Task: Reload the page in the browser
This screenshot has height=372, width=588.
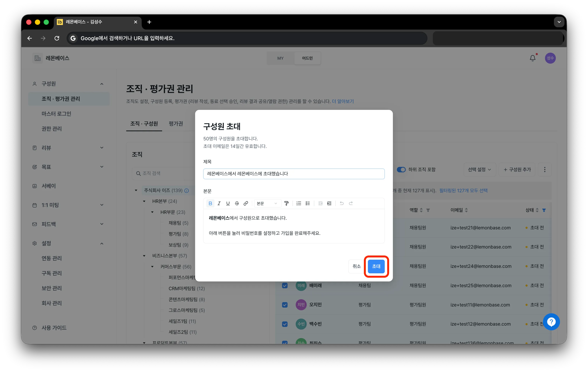Action: [x=57, y=38]
